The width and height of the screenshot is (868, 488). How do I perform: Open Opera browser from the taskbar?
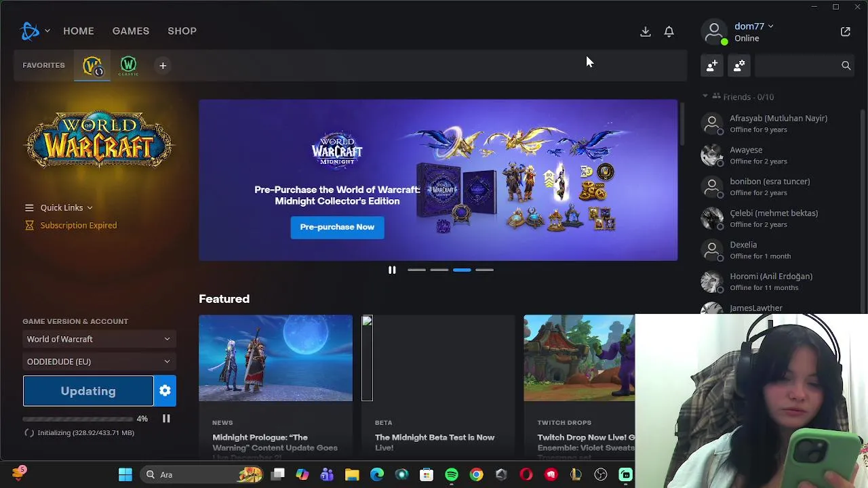coord(526,474)
